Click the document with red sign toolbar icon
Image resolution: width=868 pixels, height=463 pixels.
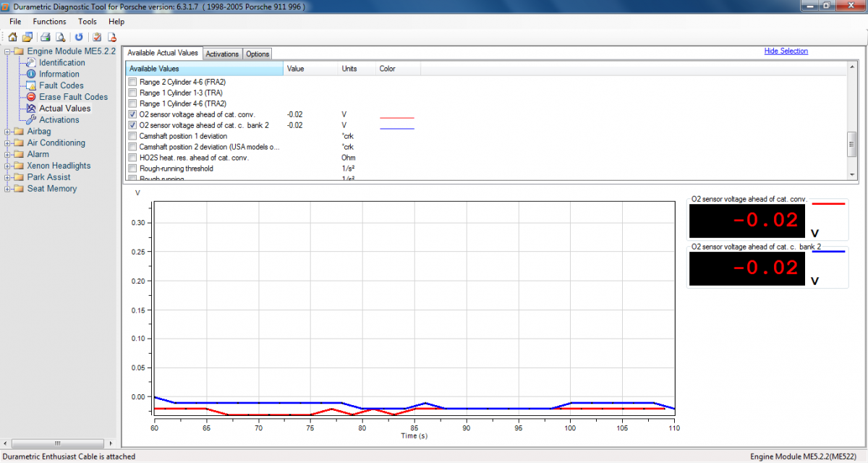(112, 37)
